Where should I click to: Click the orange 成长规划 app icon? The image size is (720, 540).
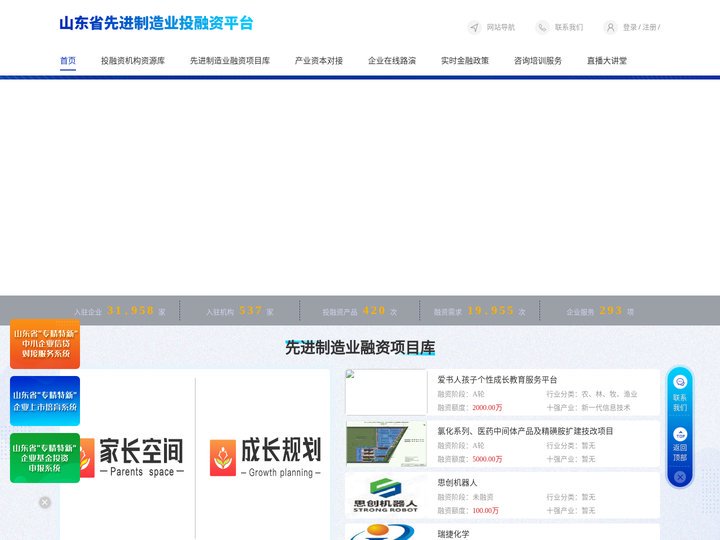[223, 458]
